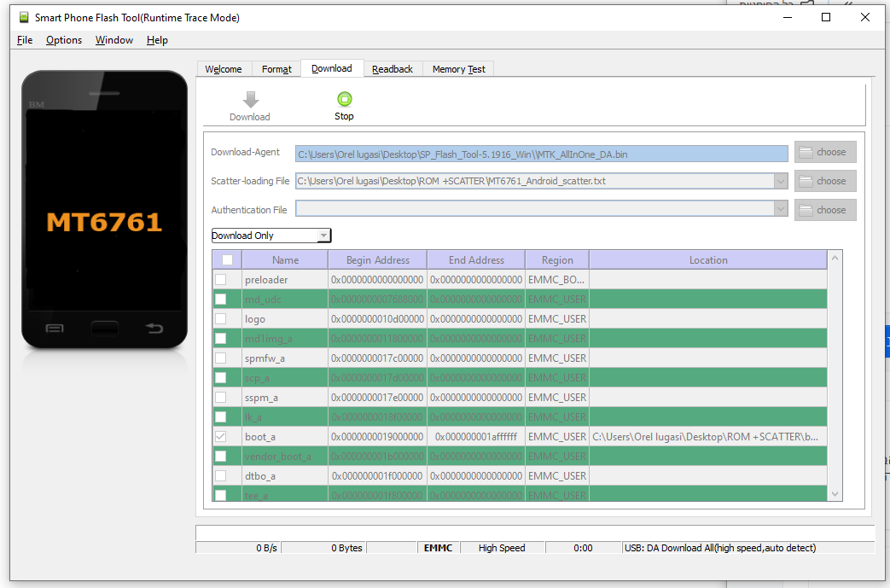
Task: Click the Download-Agent path field
Action: tap(541, 154)
